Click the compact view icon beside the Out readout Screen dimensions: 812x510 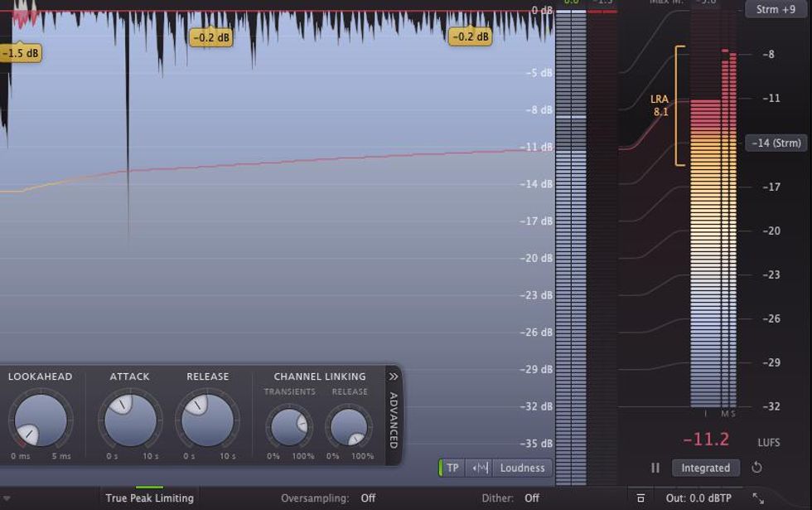point(640,498)
